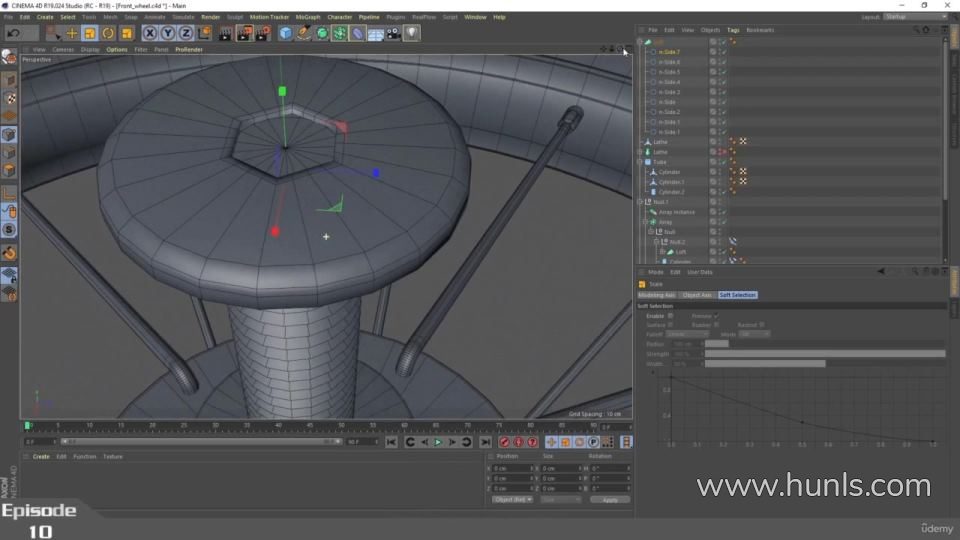Toggle the Preview checkbox in Soft Selection

716,316
